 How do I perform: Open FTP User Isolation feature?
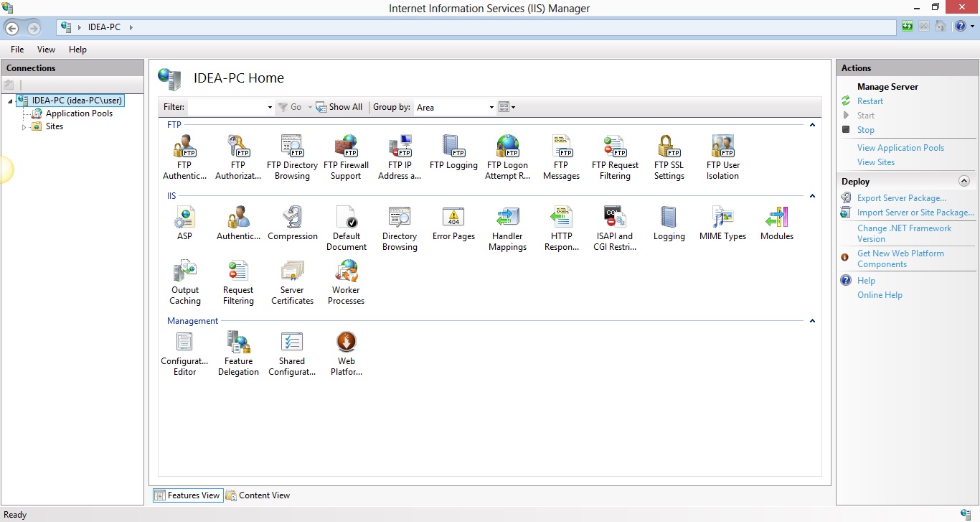pos(722,157)
